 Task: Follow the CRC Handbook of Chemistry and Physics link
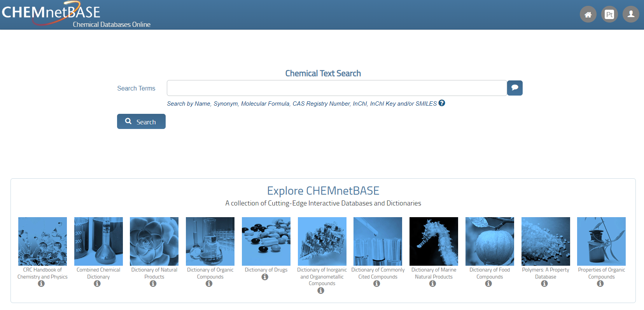[42, 273]
